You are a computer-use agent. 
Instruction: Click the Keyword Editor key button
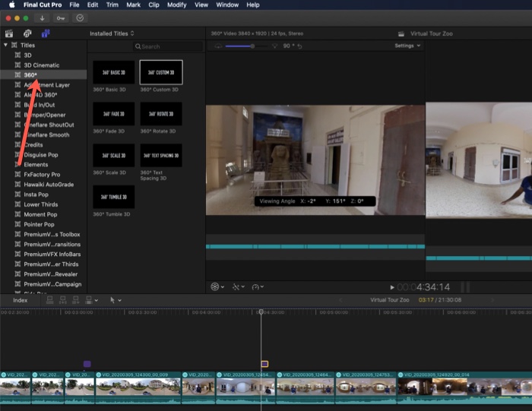61,18
